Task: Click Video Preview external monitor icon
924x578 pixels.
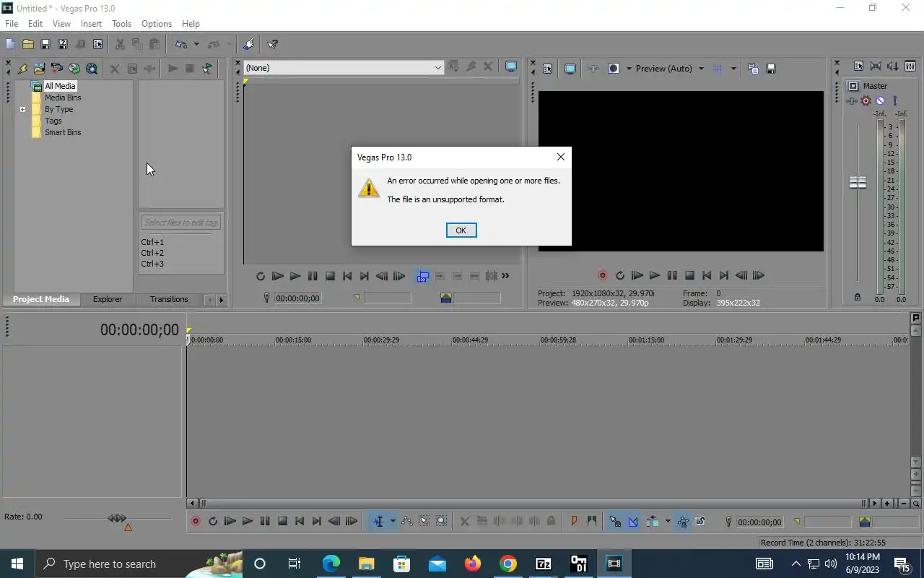Action: [570, 69]
